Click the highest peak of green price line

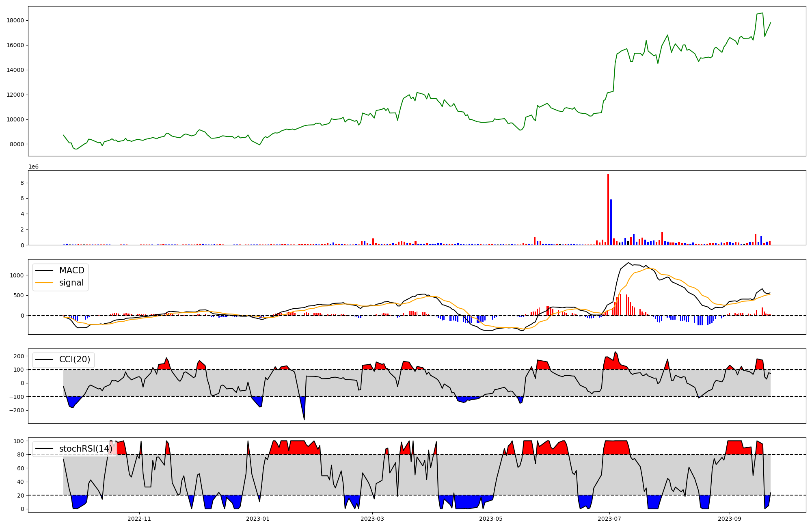click(762, 13)
